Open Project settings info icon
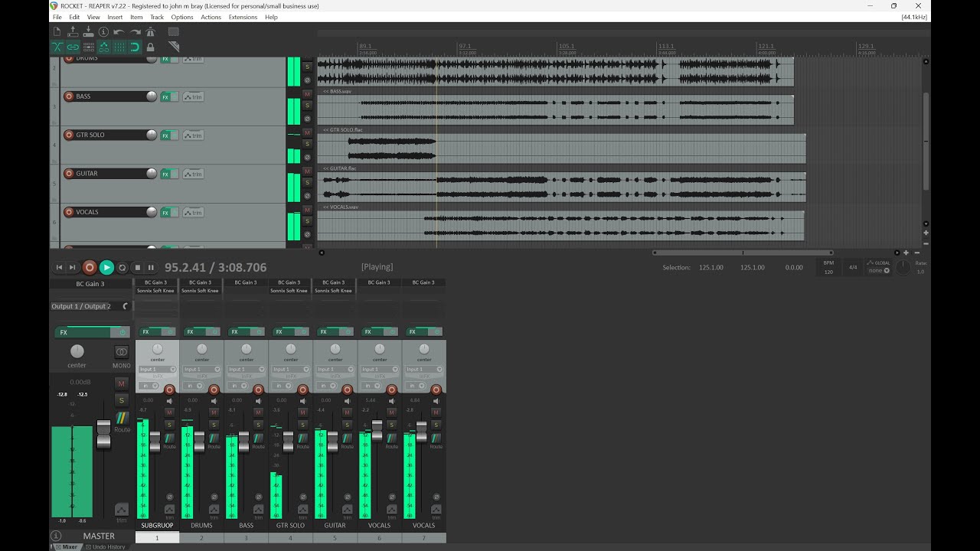980x551 pixels. point(103,31)
